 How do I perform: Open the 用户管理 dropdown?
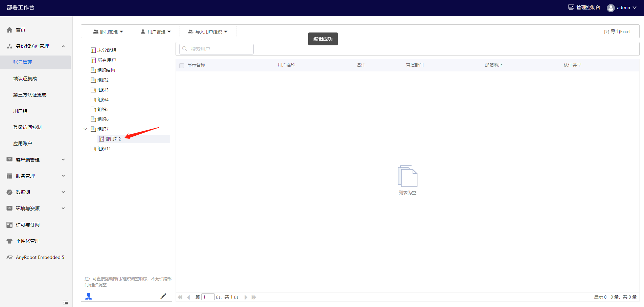point(156,31)
